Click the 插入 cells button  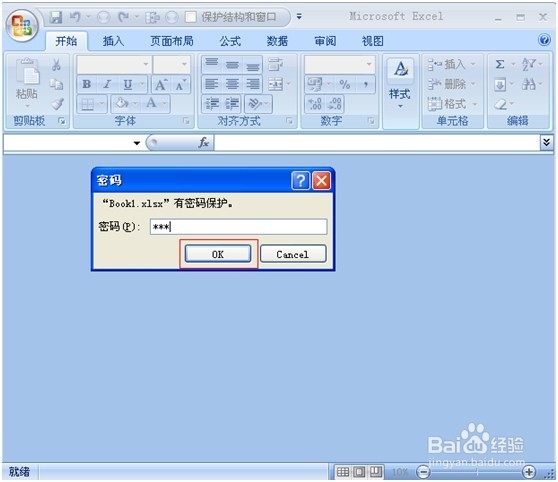(x=451, y=64)
